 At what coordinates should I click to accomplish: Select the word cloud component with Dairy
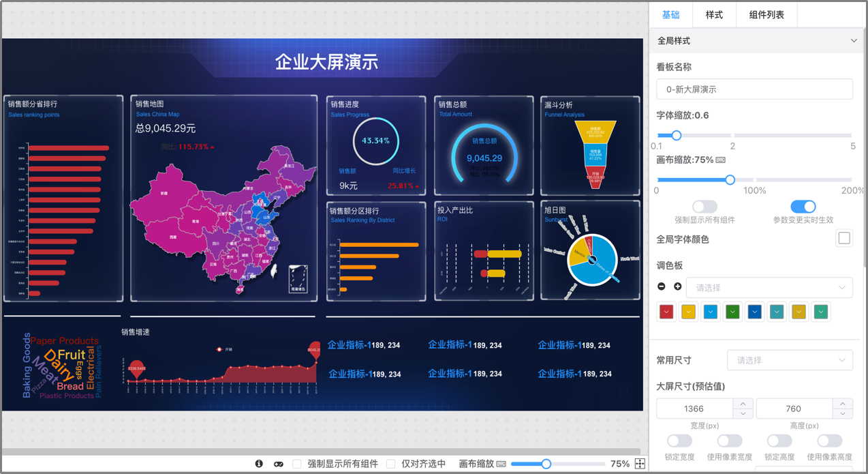[x=63, y=366]
